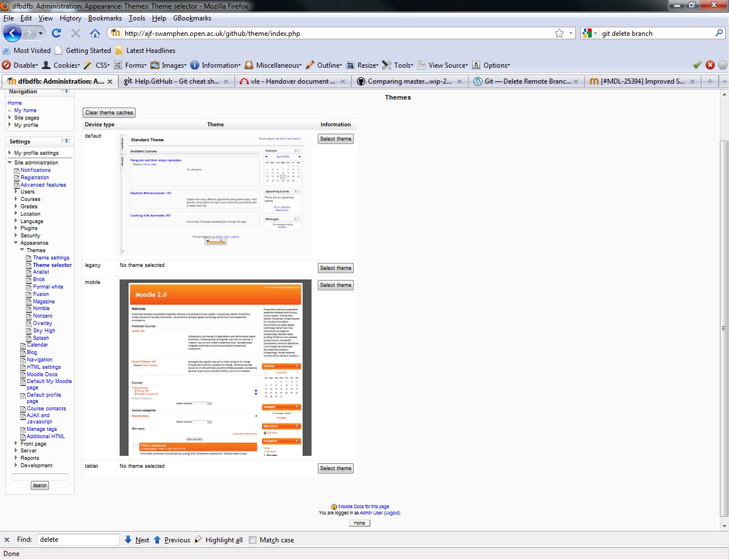Viewport: 729px width, 560px height.
Task: Expand Users under Site administration
Action: pos(16,192)
